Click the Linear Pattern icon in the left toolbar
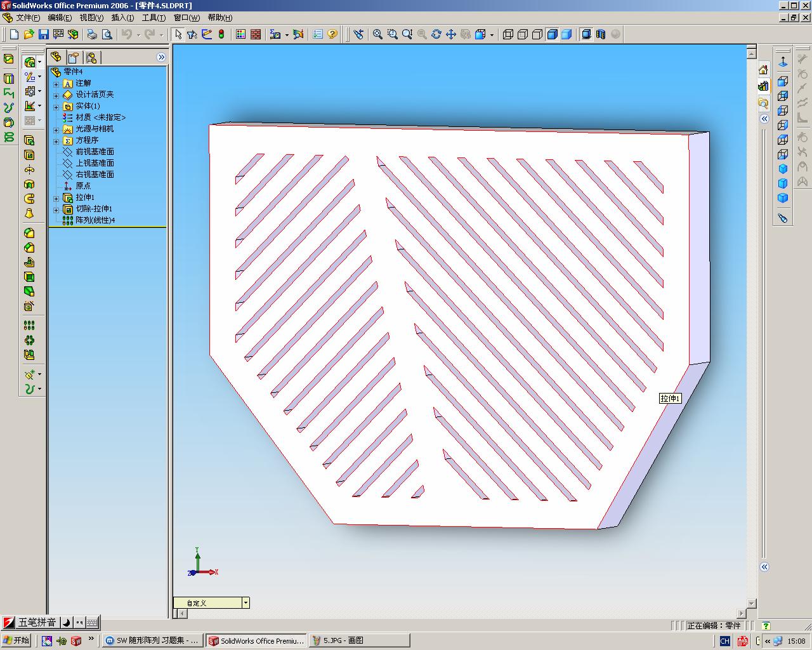812x650 pixels. click(29, 325)
